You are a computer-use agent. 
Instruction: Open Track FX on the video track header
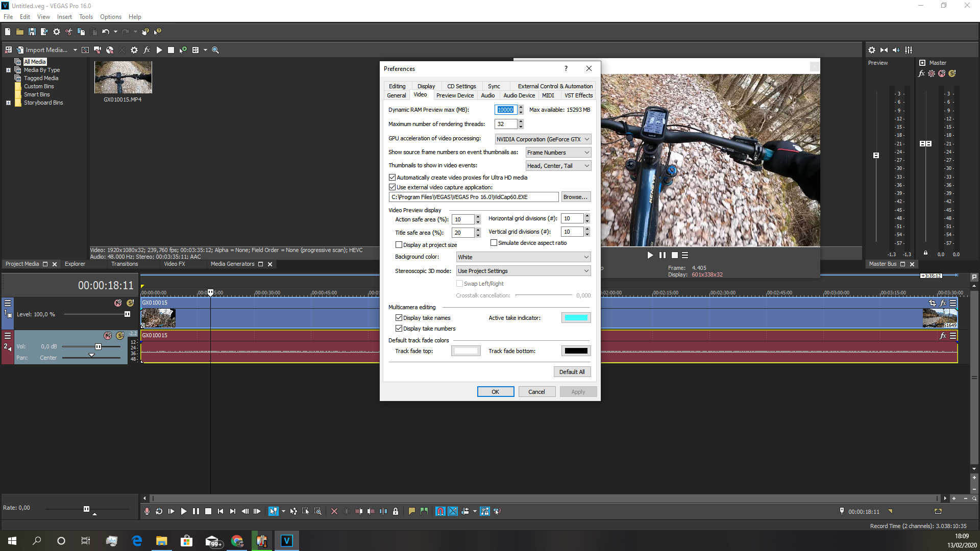click(x=943, y=303)
